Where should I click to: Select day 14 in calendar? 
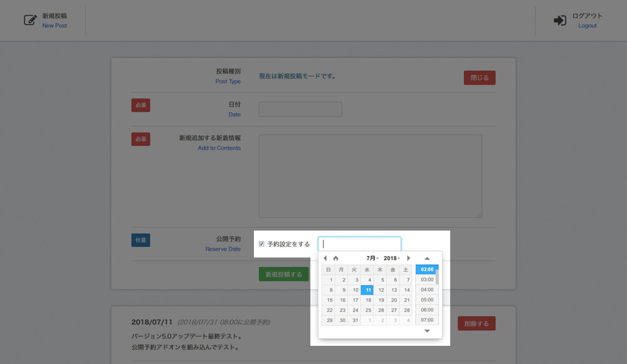pyautogui.click(x=406, y=290)
